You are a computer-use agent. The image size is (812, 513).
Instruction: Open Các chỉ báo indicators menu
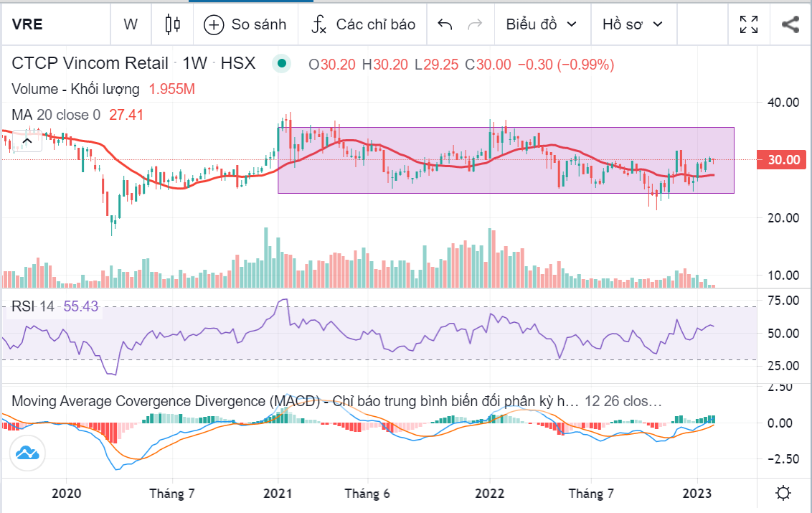[363, 24]
